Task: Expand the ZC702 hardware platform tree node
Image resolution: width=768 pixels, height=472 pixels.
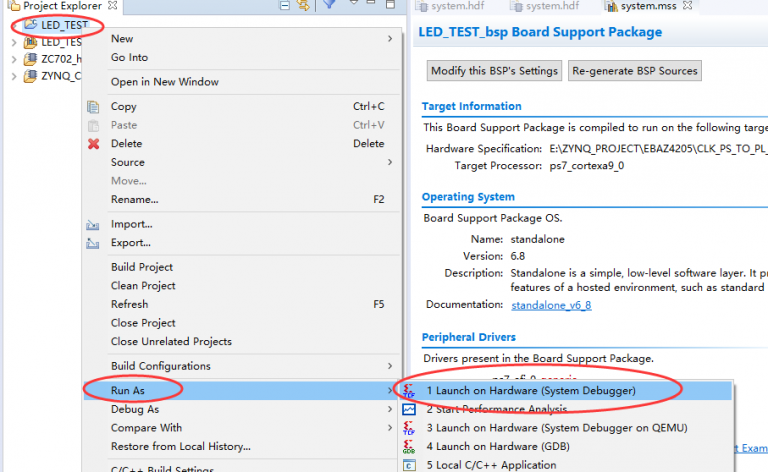Action: coord(14,60)
